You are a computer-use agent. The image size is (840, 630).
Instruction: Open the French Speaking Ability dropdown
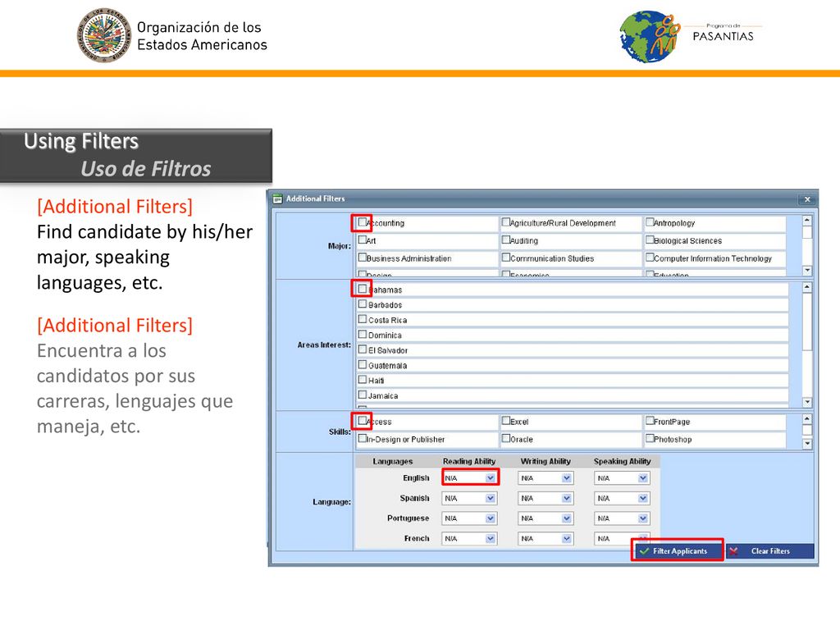click(622, 538)
